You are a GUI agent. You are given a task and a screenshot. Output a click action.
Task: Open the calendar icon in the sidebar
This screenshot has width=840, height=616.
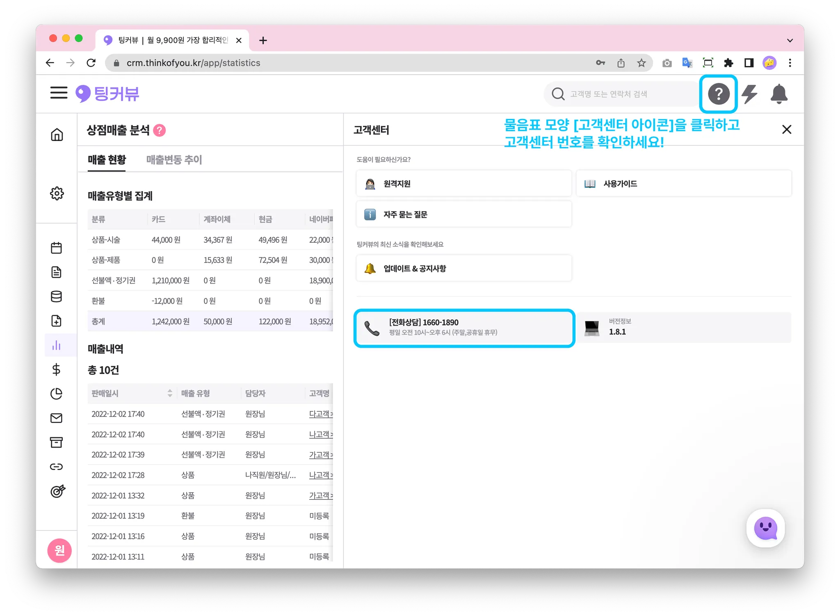57,248
